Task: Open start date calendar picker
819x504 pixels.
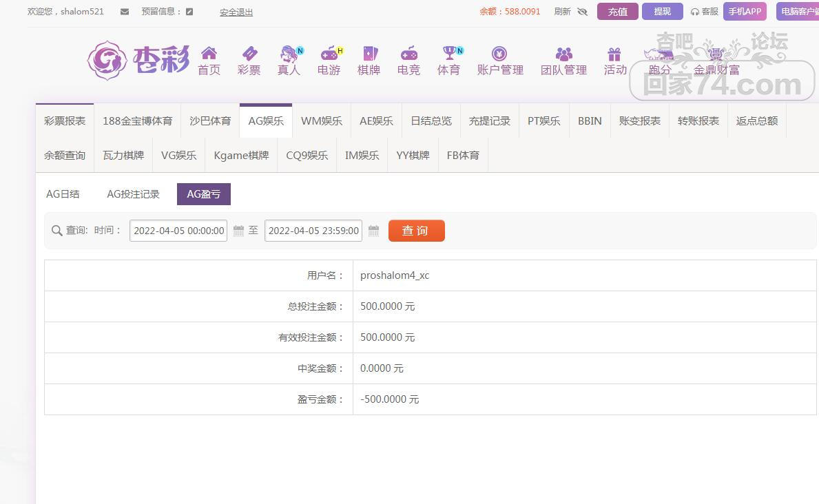Action: click(238, 231)
